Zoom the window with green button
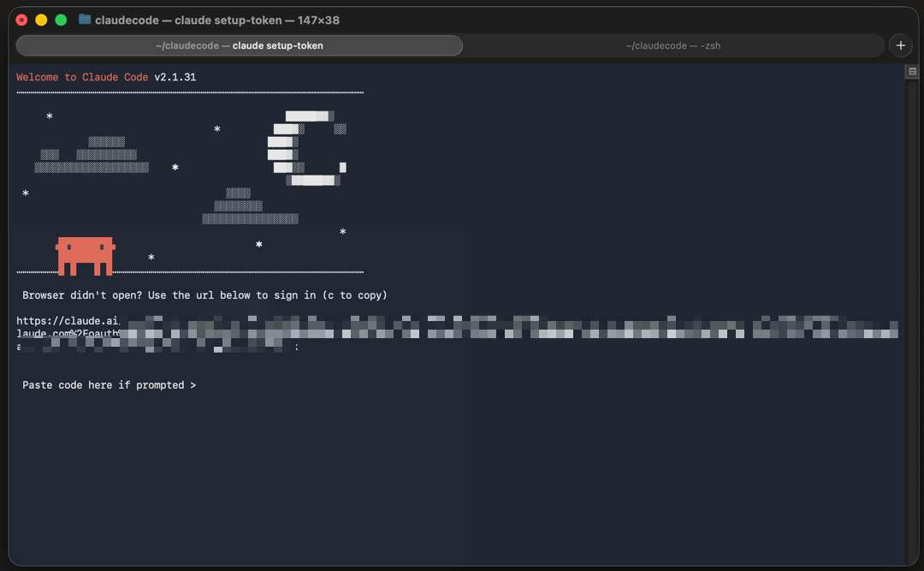Viewport: 924px width, 571px height. (x=61, y=20)
